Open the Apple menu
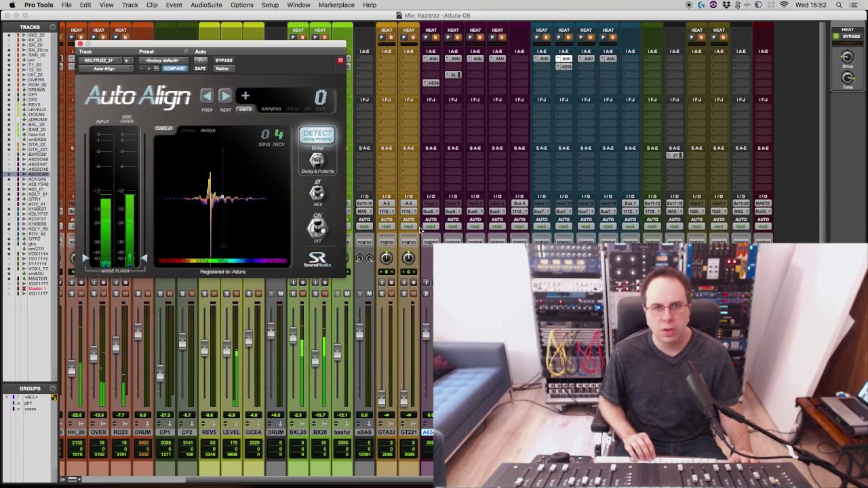 tap(12, 5)
